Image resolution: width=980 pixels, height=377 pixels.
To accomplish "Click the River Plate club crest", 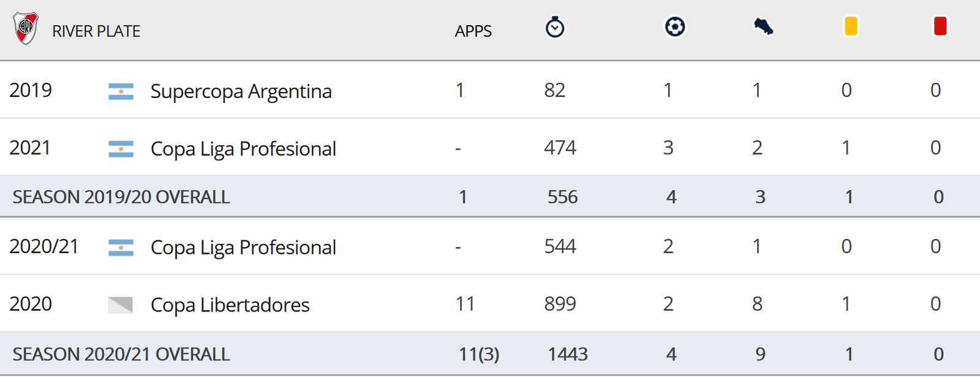I will [26, 28].
